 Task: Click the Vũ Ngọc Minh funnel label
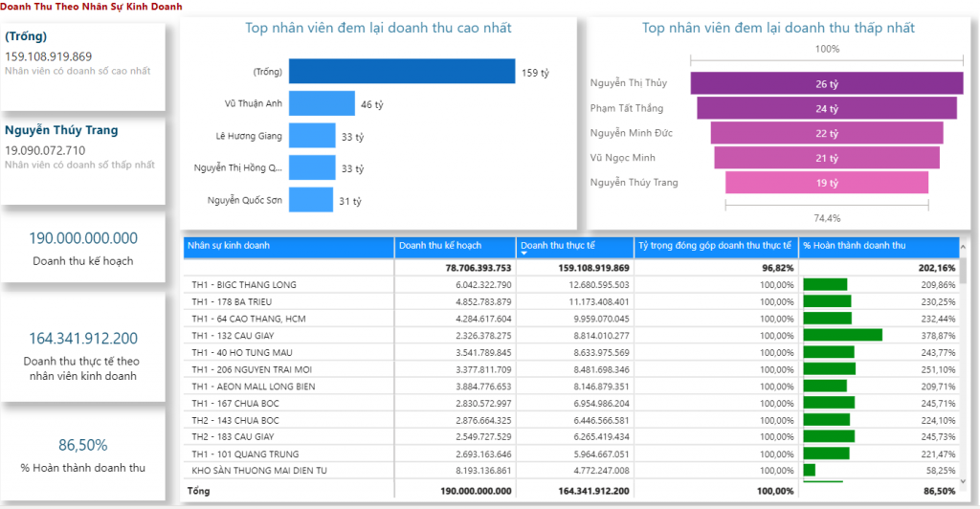point(622,158)
